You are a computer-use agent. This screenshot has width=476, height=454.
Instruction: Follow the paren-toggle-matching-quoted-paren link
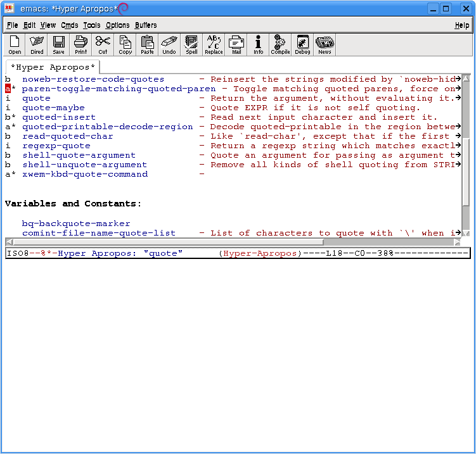pos(119,89)
